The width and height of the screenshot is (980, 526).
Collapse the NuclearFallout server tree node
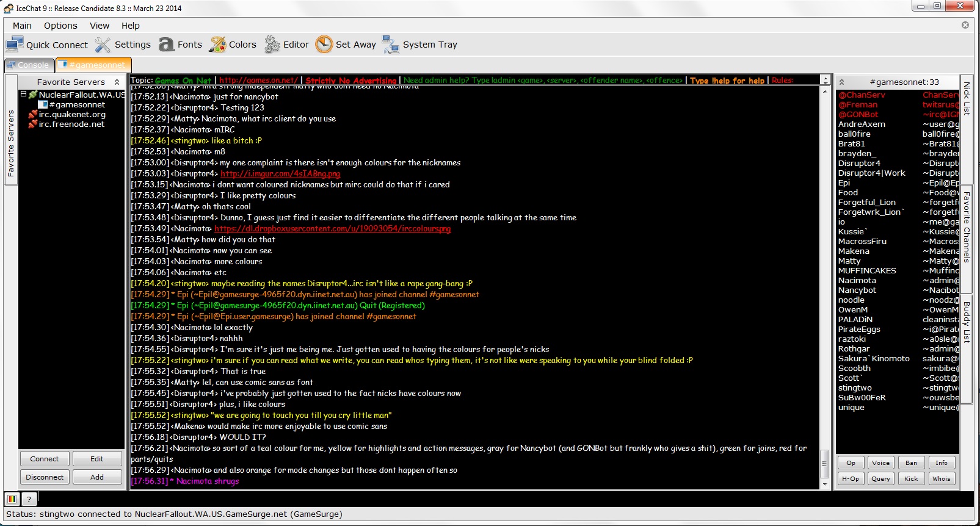click(x=24, y=95)
